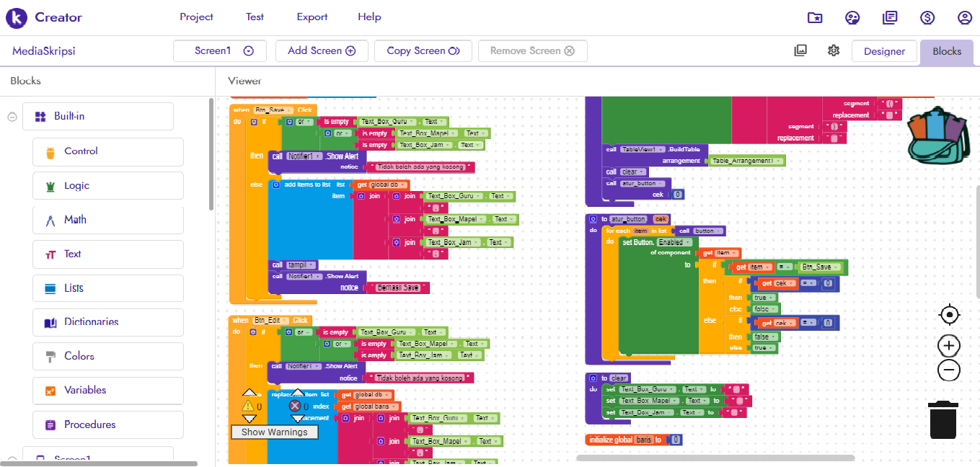980x467 pixels.
Task: Open the 'global baris' variable dropdown in initialize block
Action: 643,440
